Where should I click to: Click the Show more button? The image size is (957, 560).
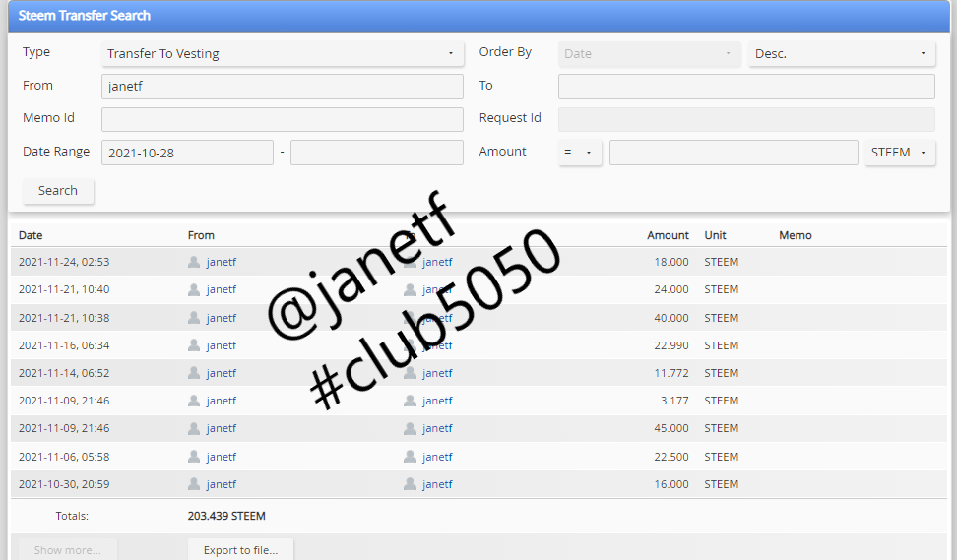point(67,549)
